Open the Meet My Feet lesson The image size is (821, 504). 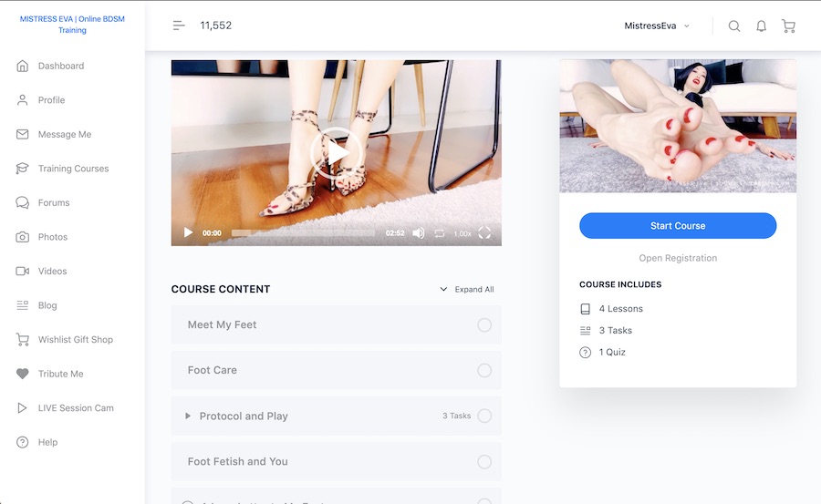tap(222, 325)
